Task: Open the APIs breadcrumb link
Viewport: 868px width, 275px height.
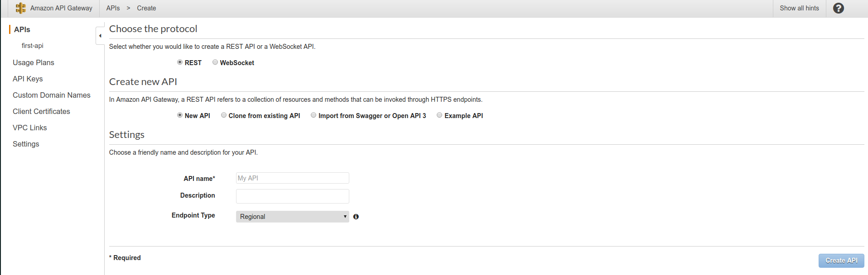Action: pos(113,8)
